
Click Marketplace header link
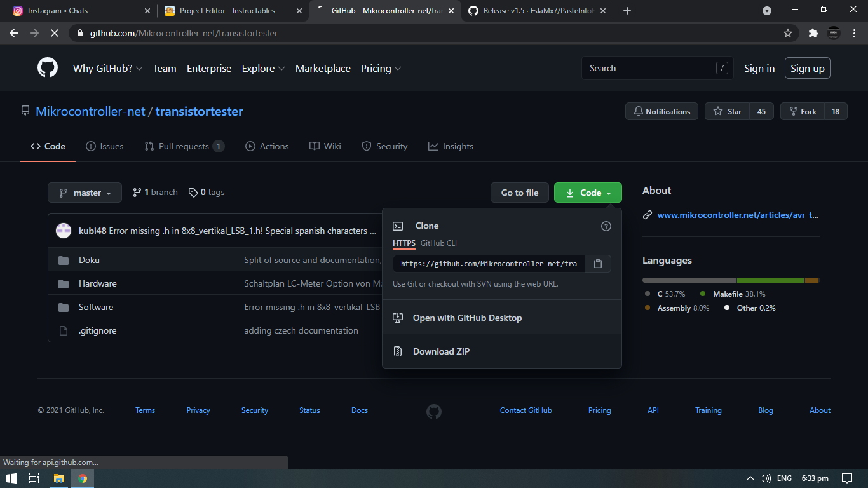pos(323,68)
